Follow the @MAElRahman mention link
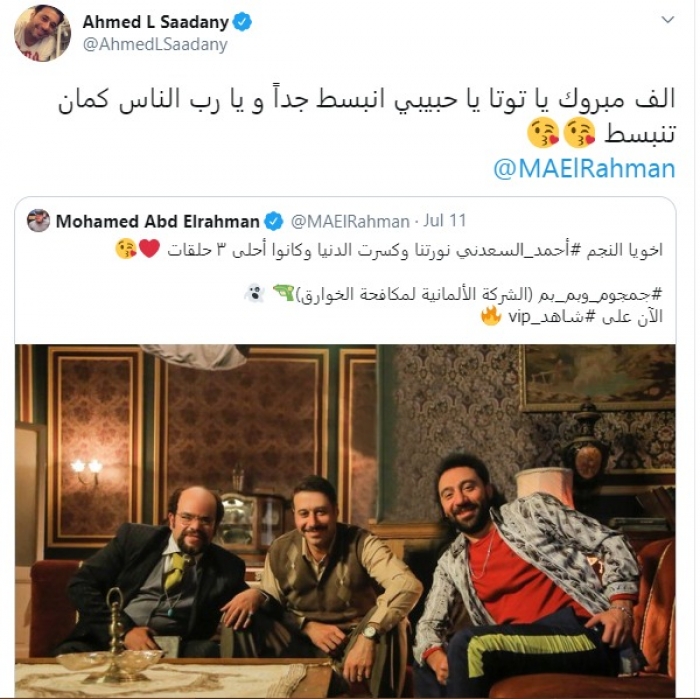This screenshot has width=700, height=699. pos(584,169)
